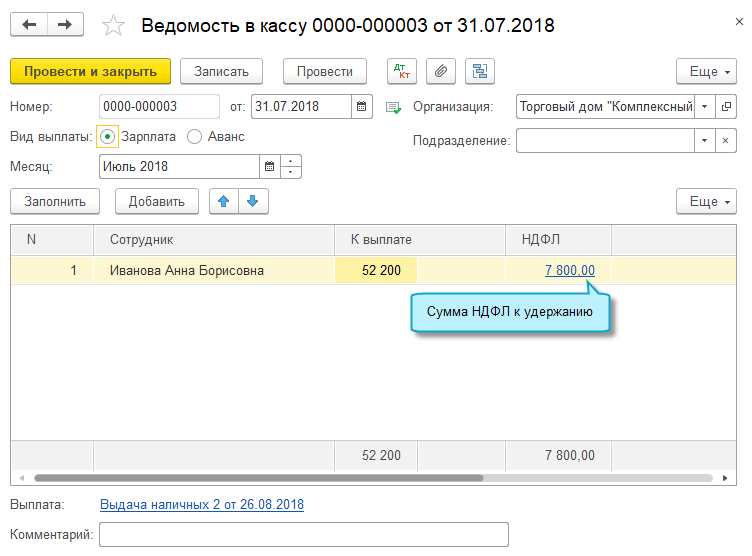Select the Зарплата payment type

click(107, 137)
